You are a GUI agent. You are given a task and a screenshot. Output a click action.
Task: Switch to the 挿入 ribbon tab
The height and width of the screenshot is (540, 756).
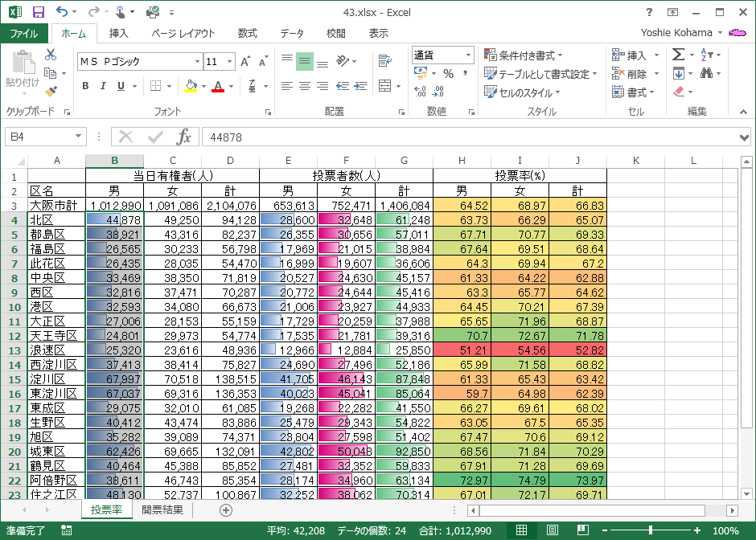click(118, 33)
